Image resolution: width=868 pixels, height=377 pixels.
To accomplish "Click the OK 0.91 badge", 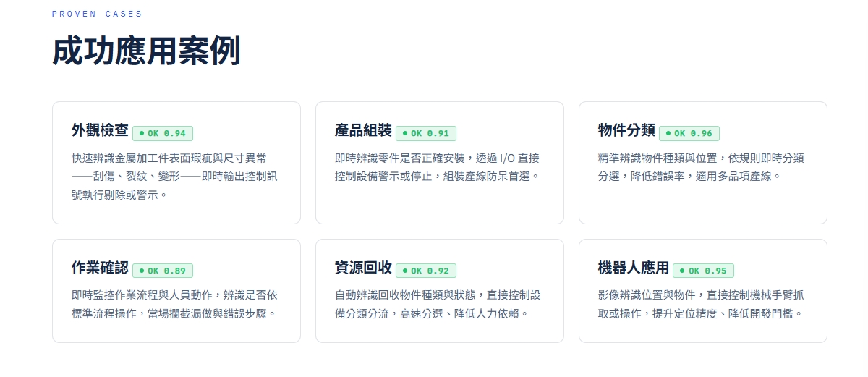I will (426, 133).
